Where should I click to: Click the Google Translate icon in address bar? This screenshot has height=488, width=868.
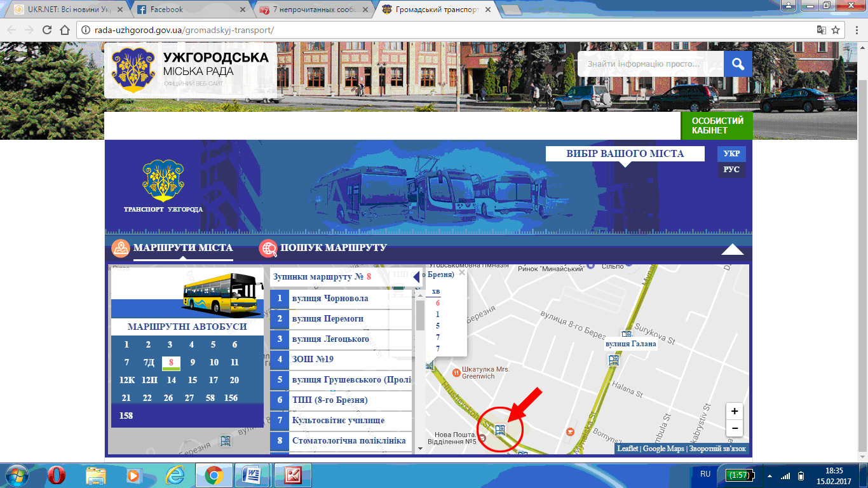pyautogui.click(x=822, y=30)
